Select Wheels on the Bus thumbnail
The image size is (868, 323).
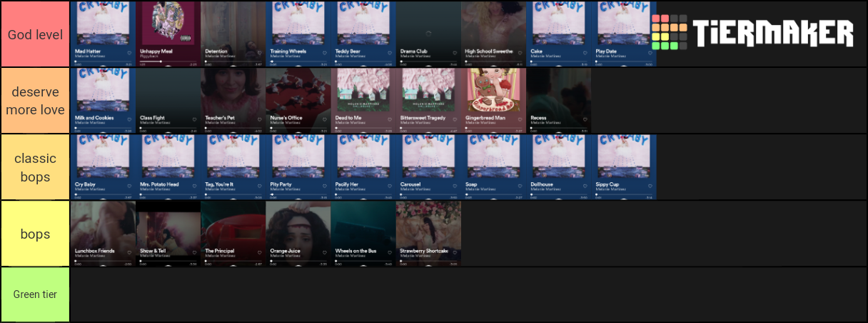tap(363, 233)
